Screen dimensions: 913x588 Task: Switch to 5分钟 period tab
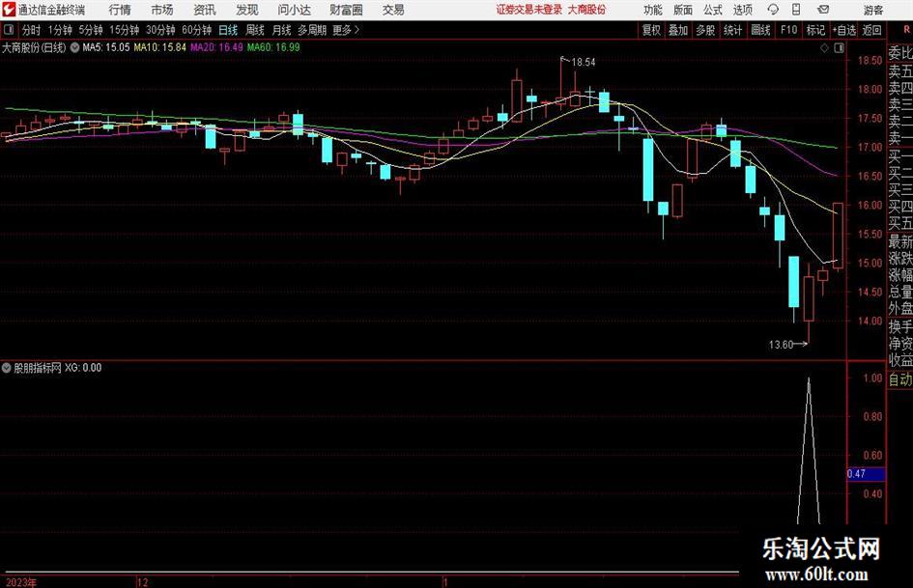tap(91, 30)
